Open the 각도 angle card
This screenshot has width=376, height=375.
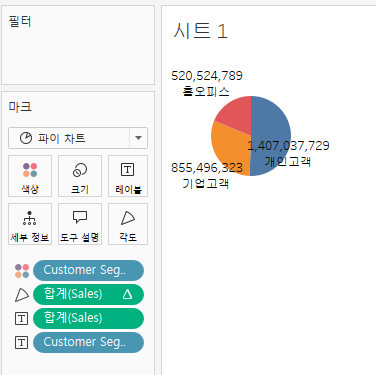pos(128,224)
